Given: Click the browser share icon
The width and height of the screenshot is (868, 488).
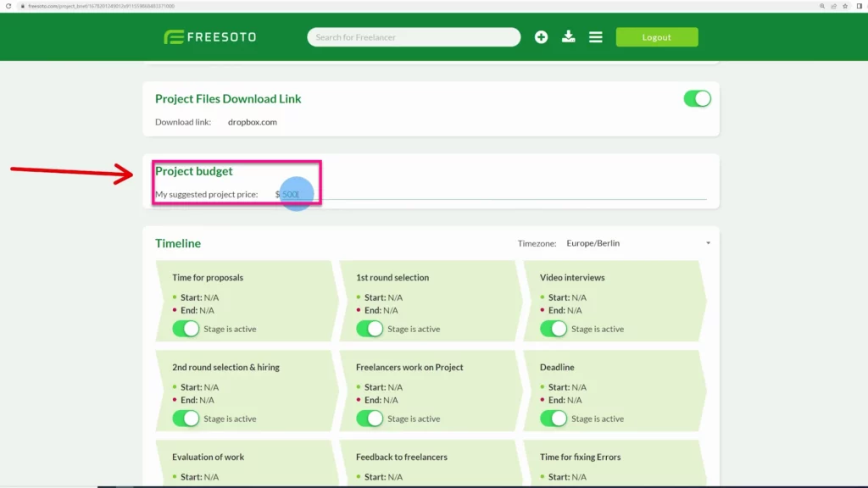Looking at the screenshot, I should click(x=834, y=6).
